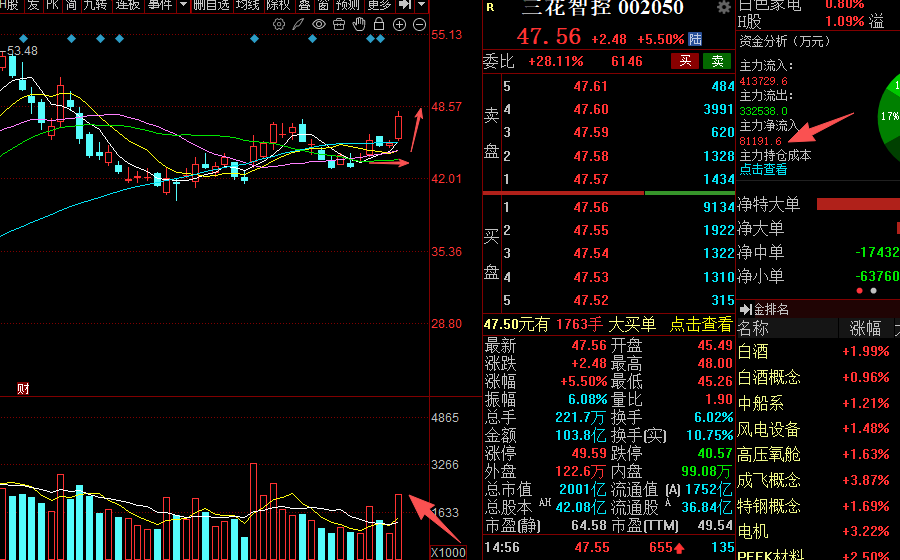This screenshot has width=900, height=560.
Task: Click yellow 点击查看 for large buy order
Action: pos(701,325)
